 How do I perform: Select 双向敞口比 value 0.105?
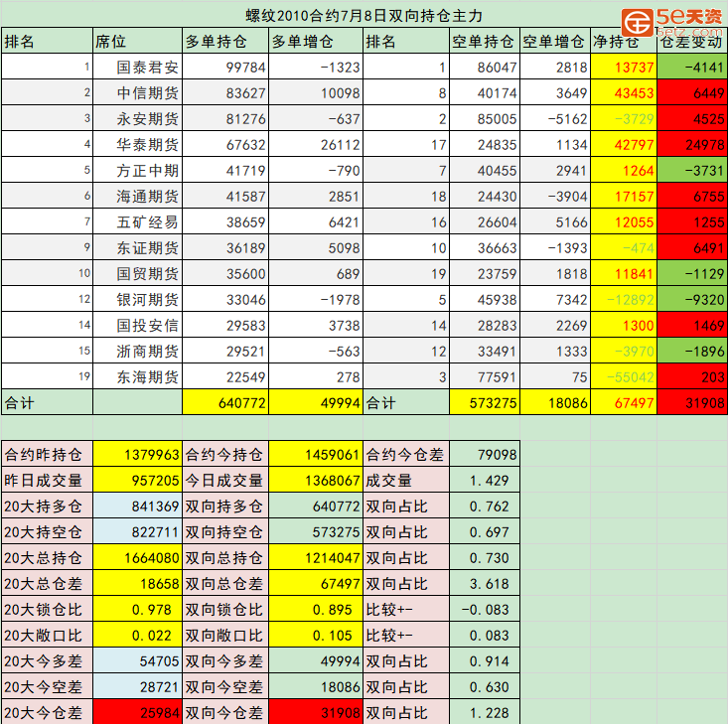coord(316,636)
